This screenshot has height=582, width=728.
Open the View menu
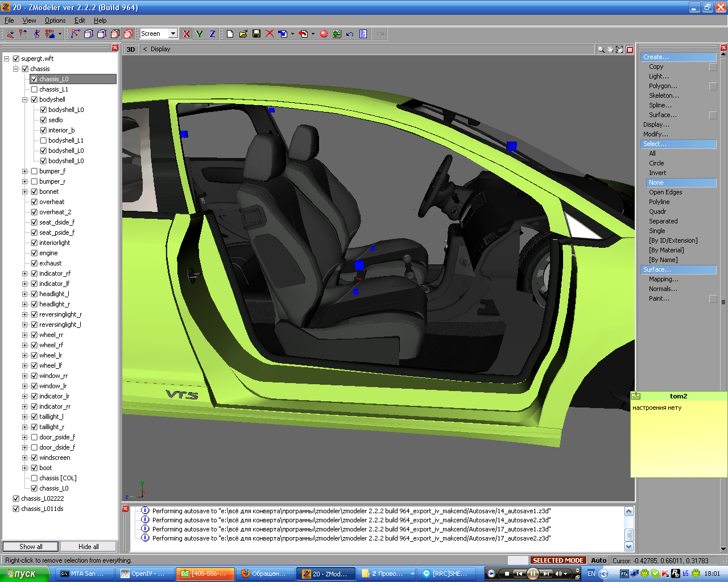[29, 20]
